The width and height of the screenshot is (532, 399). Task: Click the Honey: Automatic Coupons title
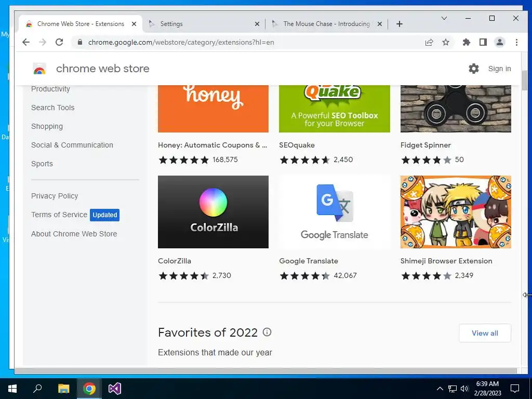coord(212,145)
